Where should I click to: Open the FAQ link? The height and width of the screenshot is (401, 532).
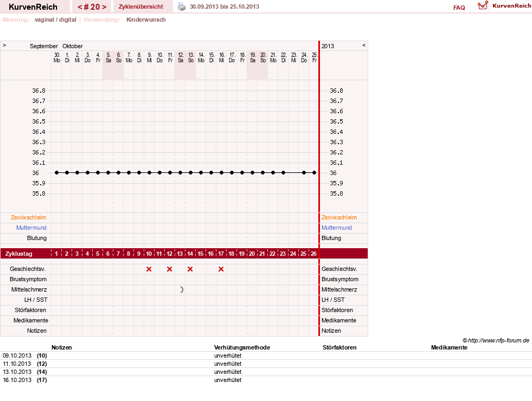459,8
